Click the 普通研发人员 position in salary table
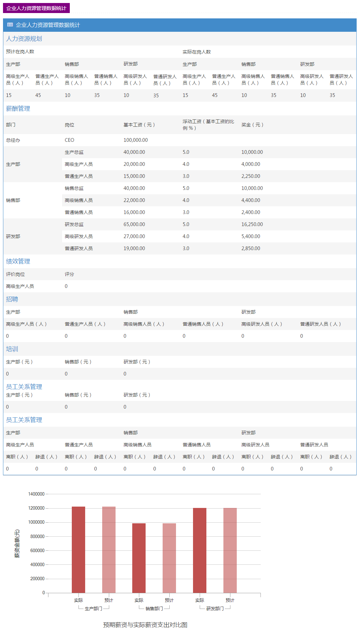 (x=79, y=248)
